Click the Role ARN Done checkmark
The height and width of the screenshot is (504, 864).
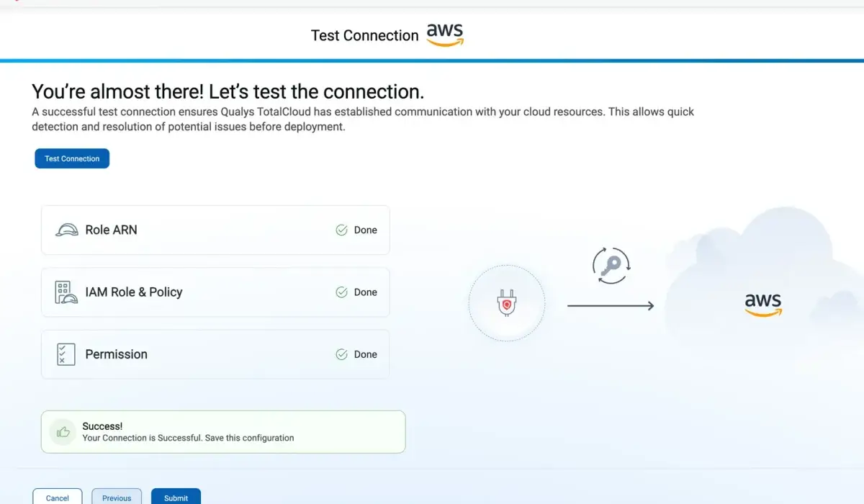click(x=342, y=230)
